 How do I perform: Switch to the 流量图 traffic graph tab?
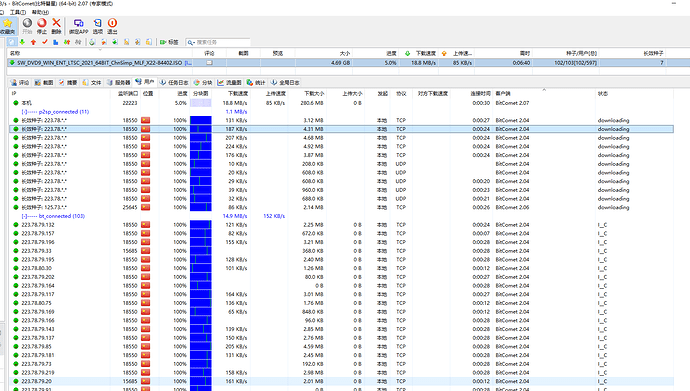coord(229,82)
